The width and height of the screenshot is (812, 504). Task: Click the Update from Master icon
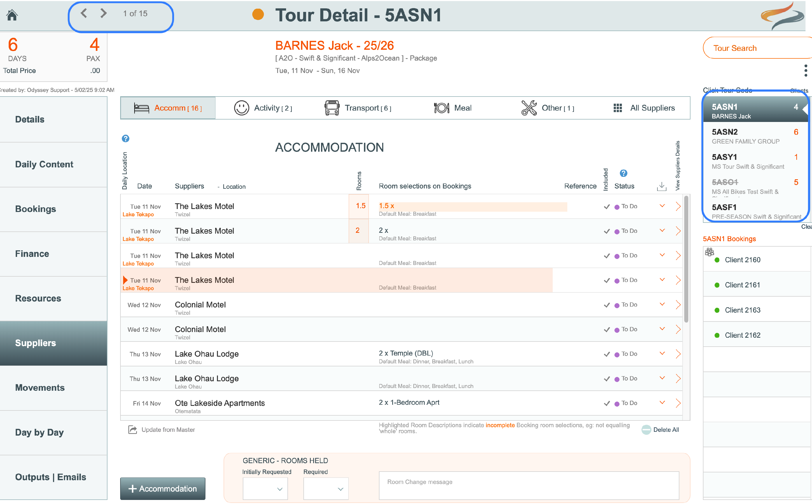(132, 429)
